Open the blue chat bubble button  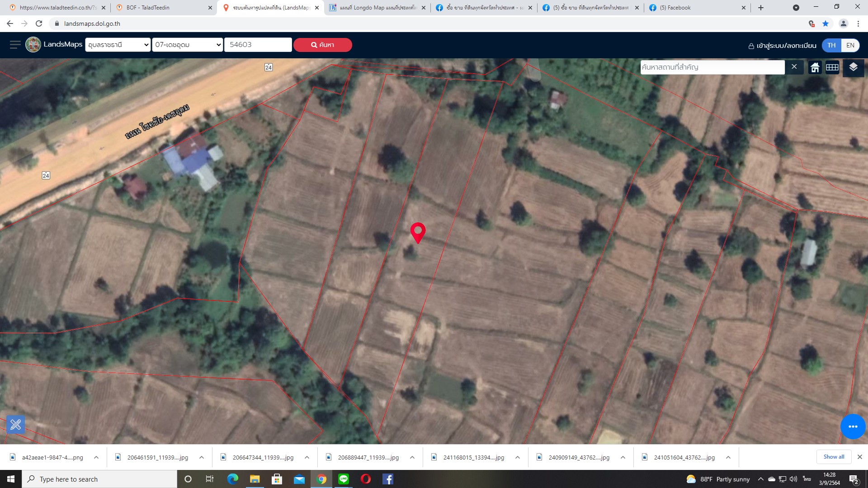click(853, 426)
